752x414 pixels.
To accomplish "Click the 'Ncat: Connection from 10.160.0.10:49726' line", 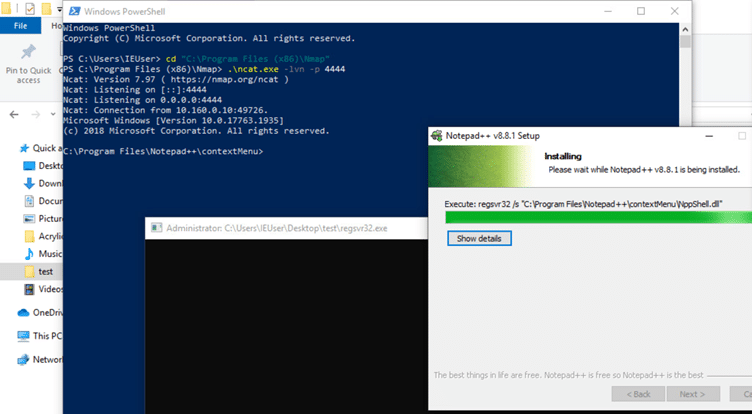I will pos(165,110).
